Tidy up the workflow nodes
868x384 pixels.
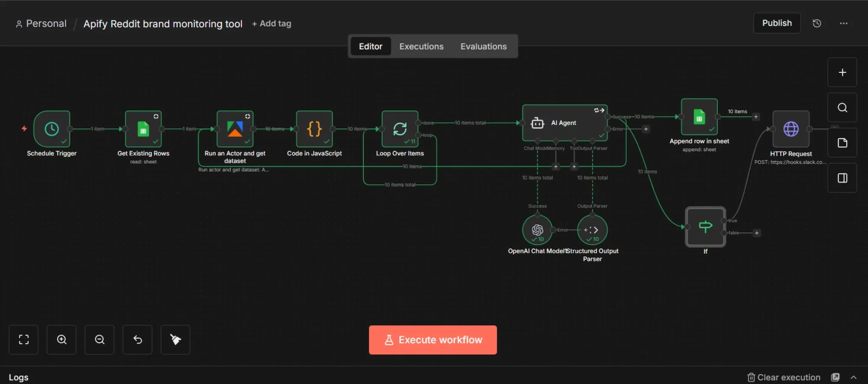click(175, 339)
